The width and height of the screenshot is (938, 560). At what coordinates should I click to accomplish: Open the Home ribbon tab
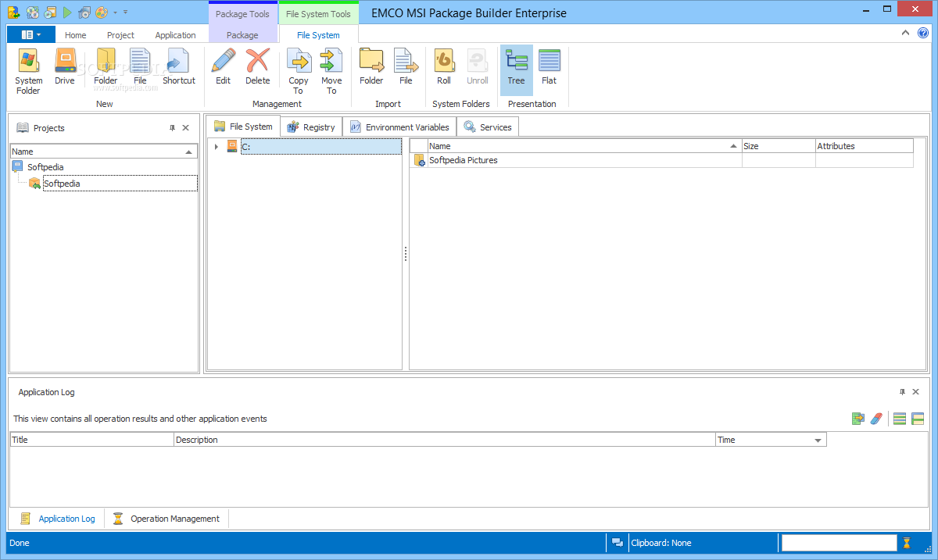click(76, 35)
